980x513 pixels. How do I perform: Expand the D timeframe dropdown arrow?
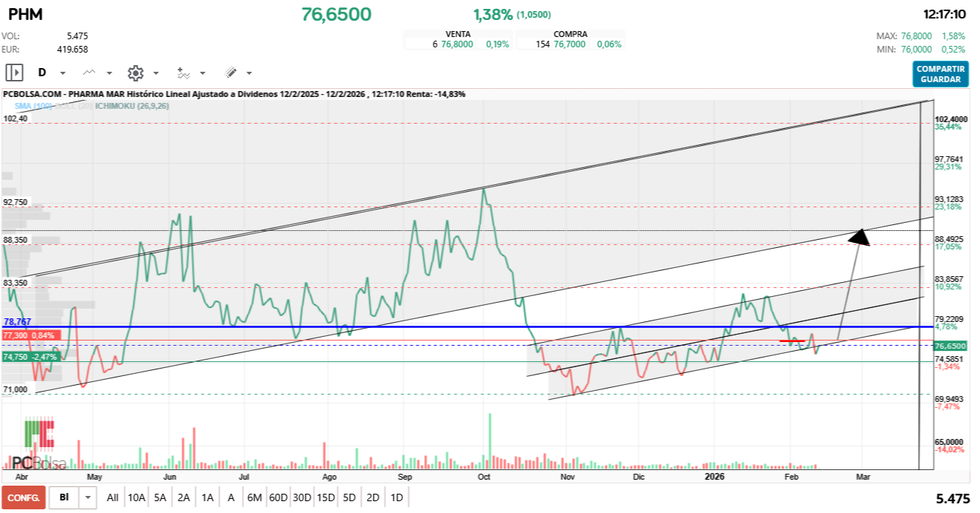click(x=63, y=73)
